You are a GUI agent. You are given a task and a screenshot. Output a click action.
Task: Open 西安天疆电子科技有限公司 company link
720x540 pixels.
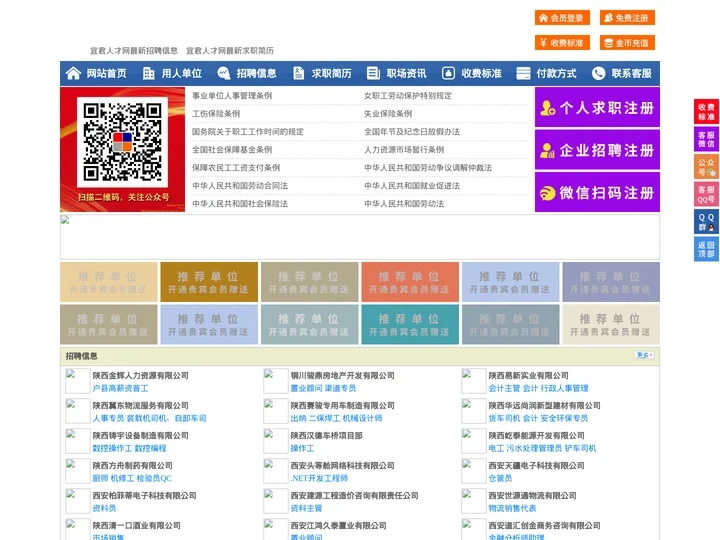(536, 465)
